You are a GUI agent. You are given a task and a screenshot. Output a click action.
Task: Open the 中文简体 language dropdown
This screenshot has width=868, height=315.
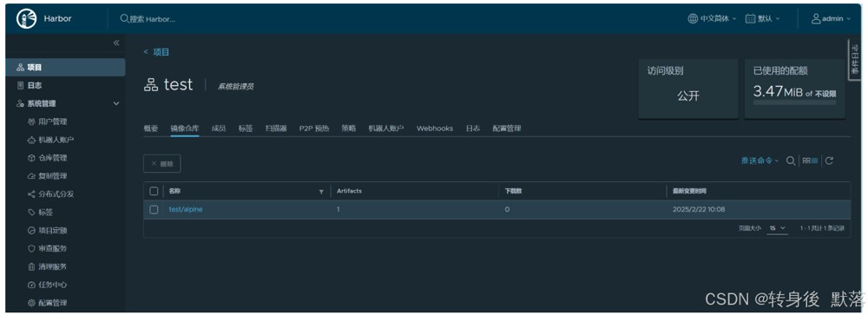[x=712, y=18]
